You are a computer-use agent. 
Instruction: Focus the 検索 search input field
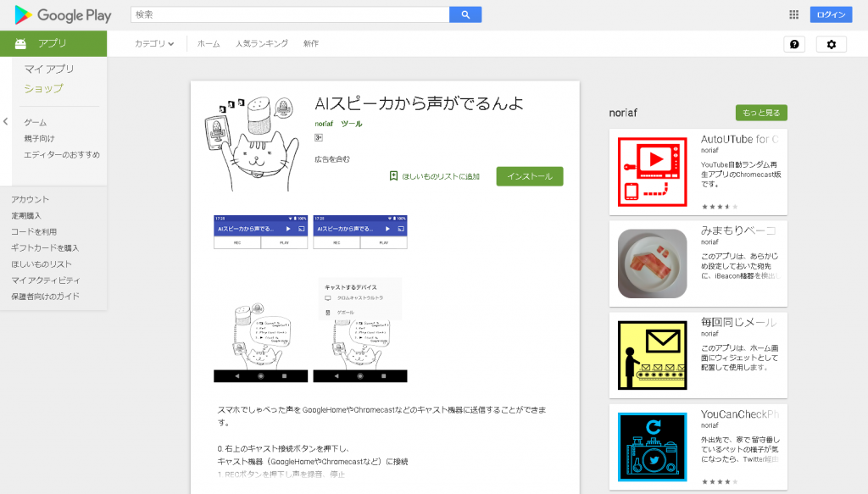click(290, 15)
